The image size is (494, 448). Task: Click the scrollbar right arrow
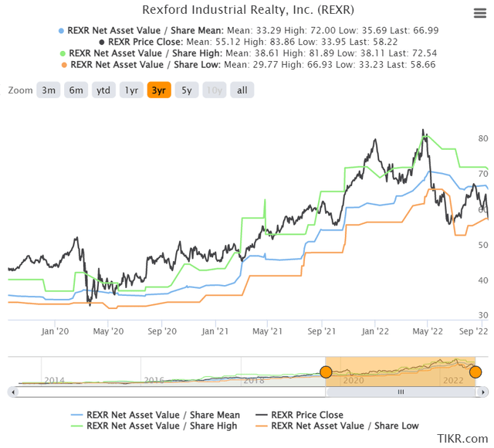tap(482, 392)
